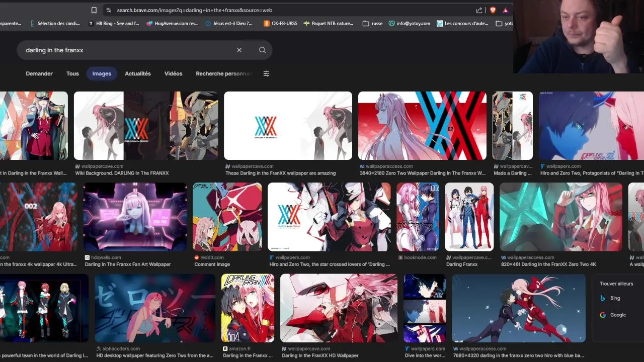
Task: Open the booknode.com image thumbnail
Action: point(418,217)
